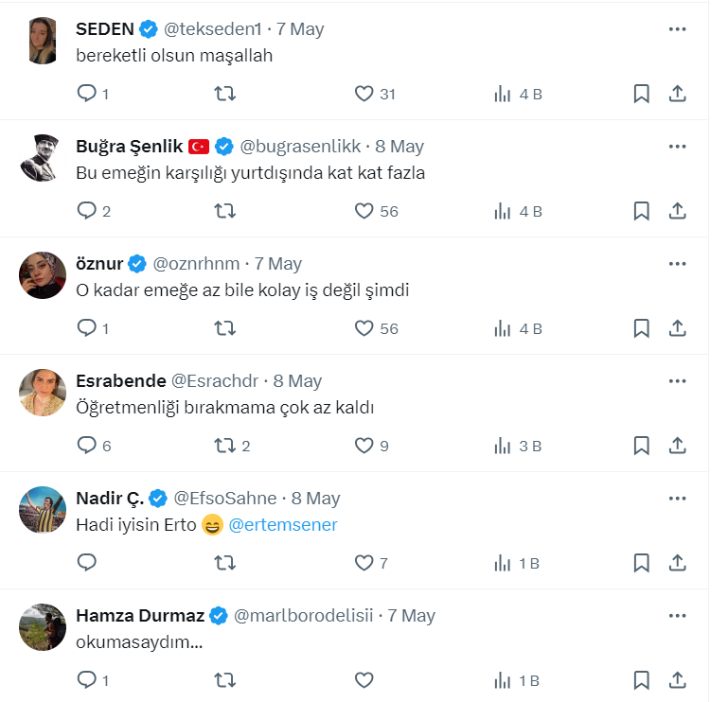Share SEDEN's tweet

point(677,94)
